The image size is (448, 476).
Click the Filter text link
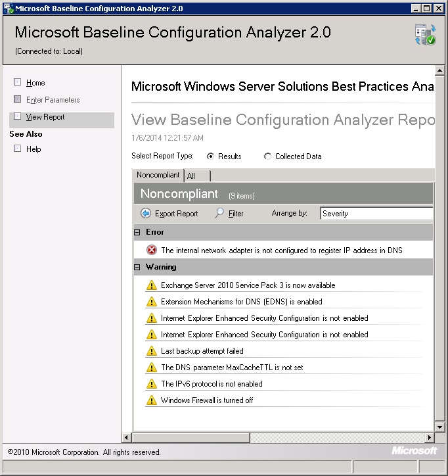tap(236, 214)
